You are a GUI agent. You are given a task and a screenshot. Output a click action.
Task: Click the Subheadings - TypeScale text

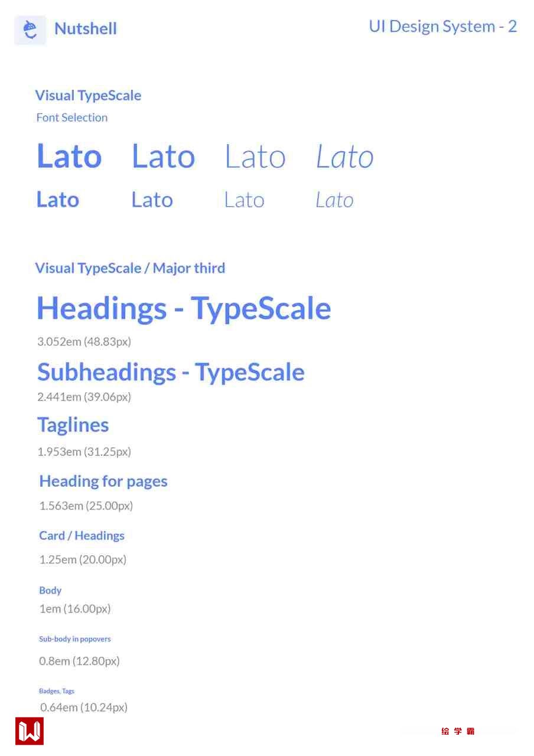tap(171, 372)
